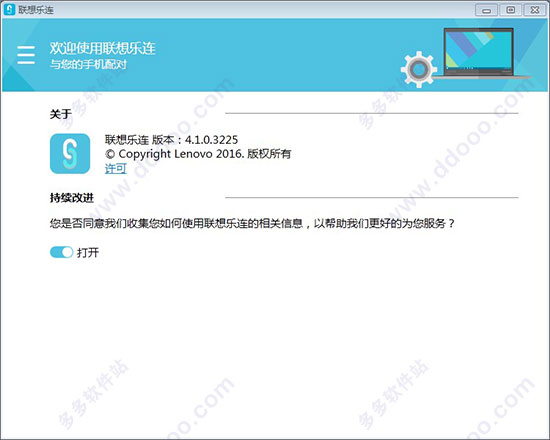Click the 联想乐连 app logo in About section
The image size is (550, 440).
tap(70, 154)
